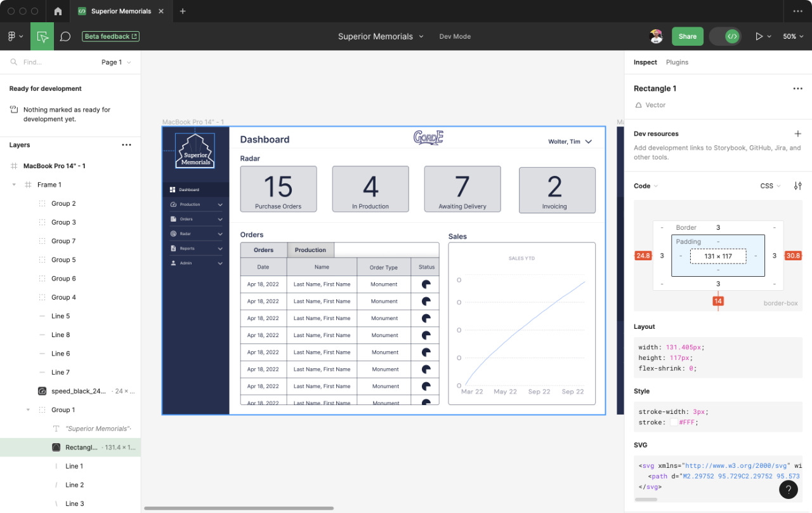Open the window overflow menu
This screenshot has height=513, width=812.
797,11
